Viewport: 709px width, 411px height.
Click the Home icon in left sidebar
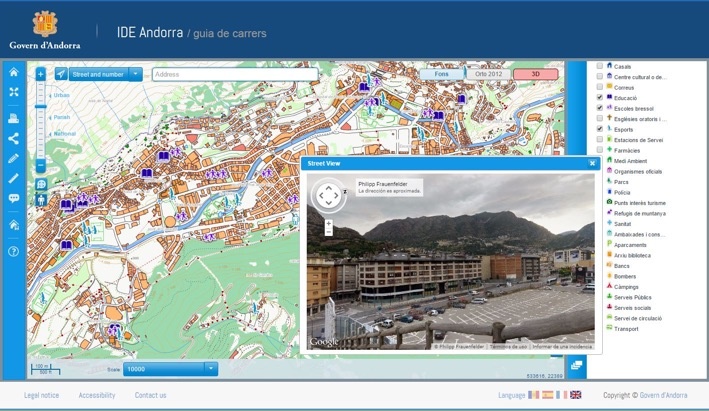click(x=13, y=72)
